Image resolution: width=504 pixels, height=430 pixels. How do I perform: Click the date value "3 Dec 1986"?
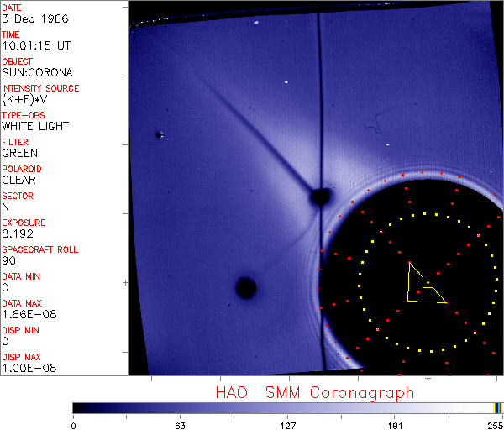29,18
